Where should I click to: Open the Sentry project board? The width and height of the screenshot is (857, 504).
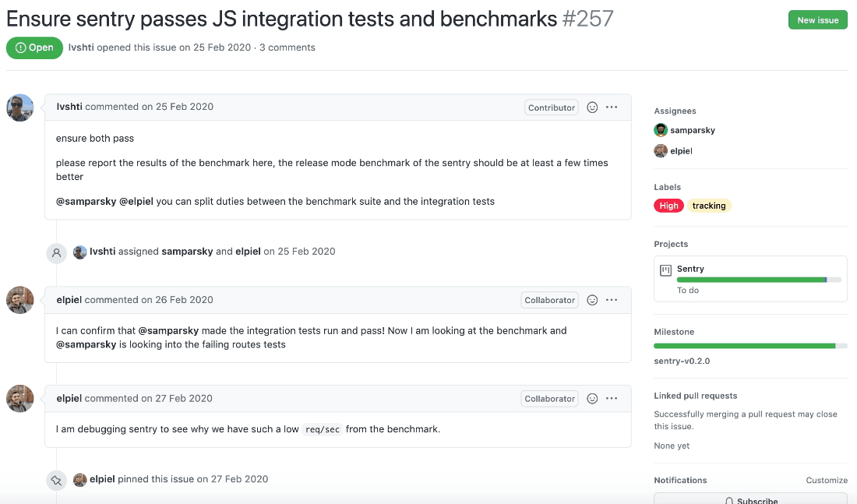690,269
